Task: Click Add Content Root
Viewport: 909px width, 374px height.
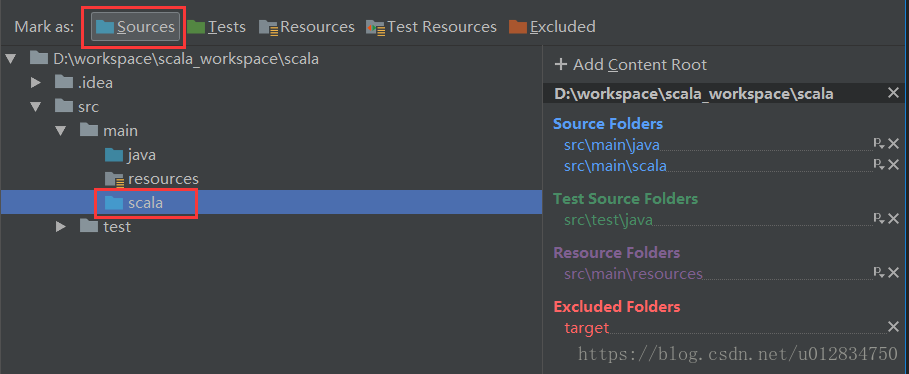Action: 631,64
